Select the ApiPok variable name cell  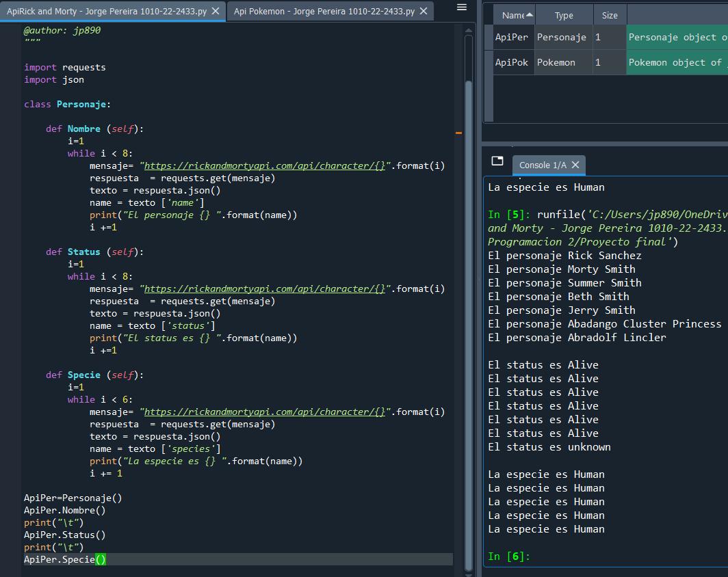pyautogui.click(x=512, y=62)
